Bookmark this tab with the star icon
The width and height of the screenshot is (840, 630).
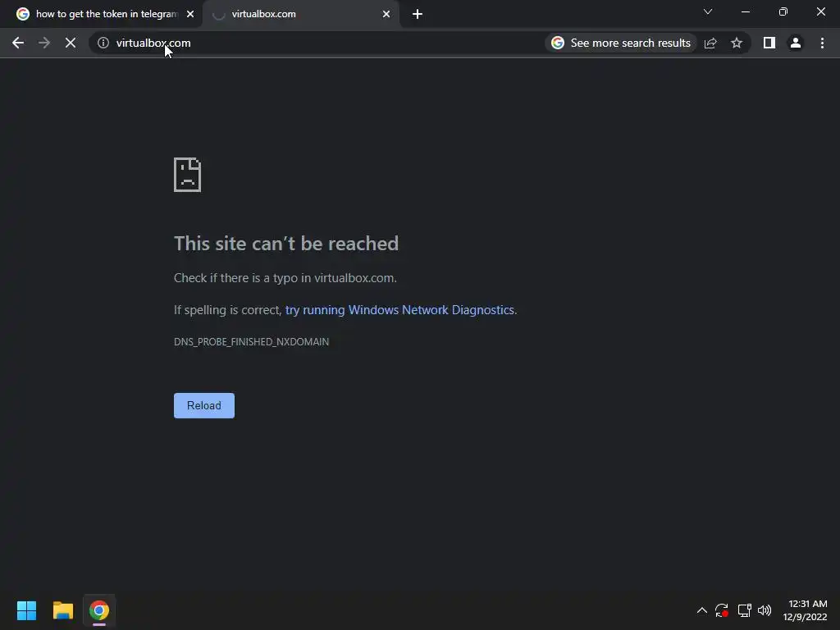737,43
